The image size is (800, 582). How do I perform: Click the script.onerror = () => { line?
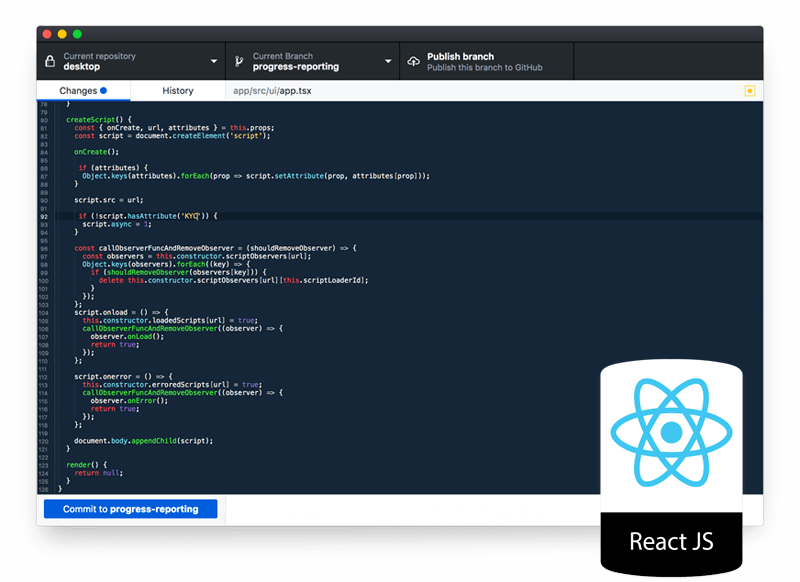(x=123, y=376)
